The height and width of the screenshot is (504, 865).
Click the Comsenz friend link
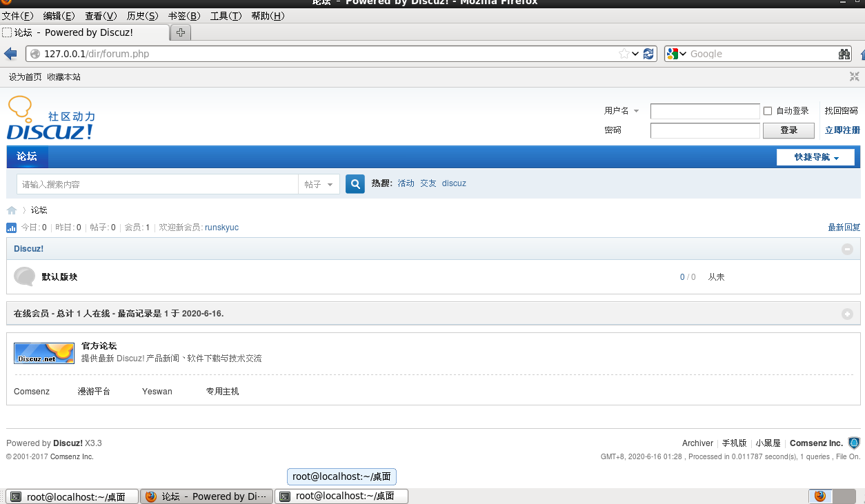[x=32, y=392]
